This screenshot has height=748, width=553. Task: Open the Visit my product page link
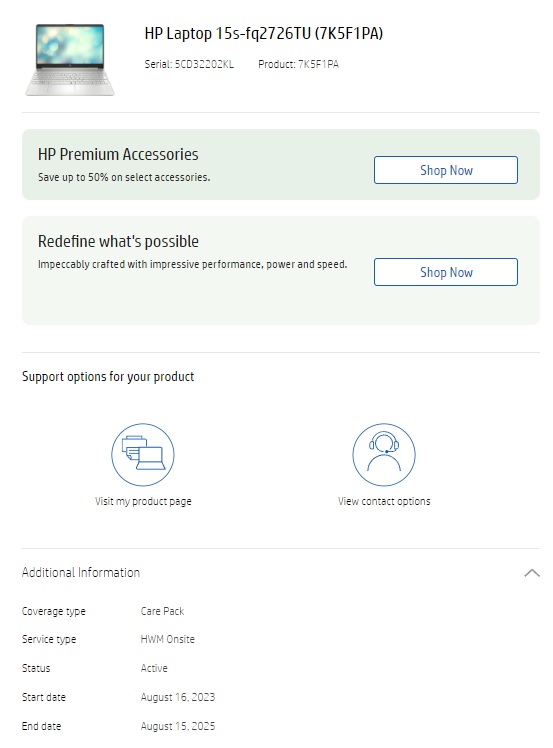click(143, 501)
